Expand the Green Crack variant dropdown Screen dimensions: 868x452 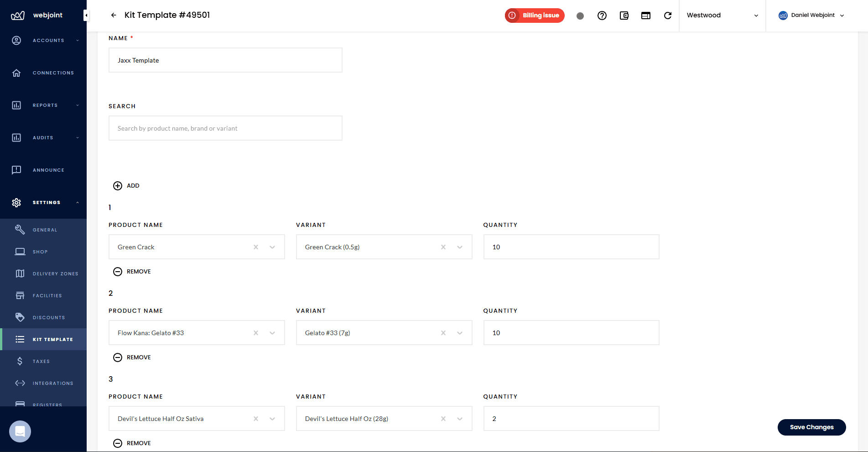[459, 247]
